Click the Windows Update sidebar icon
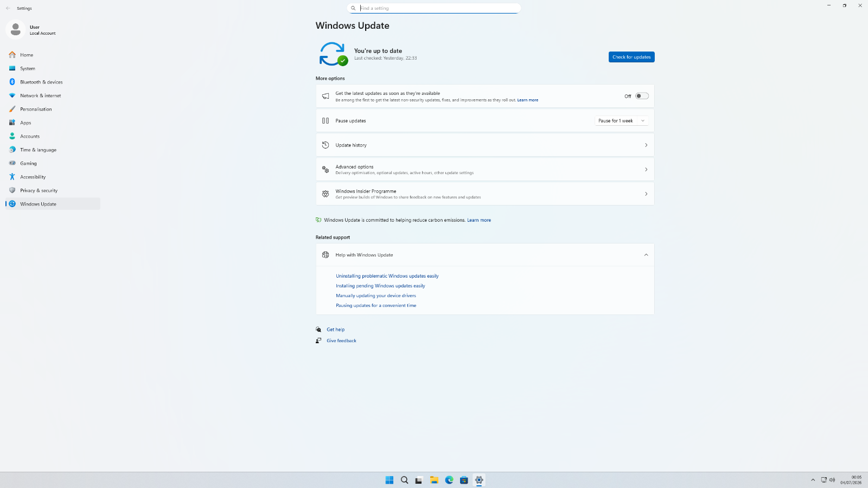868x488 pixels. tap(12, 204)
